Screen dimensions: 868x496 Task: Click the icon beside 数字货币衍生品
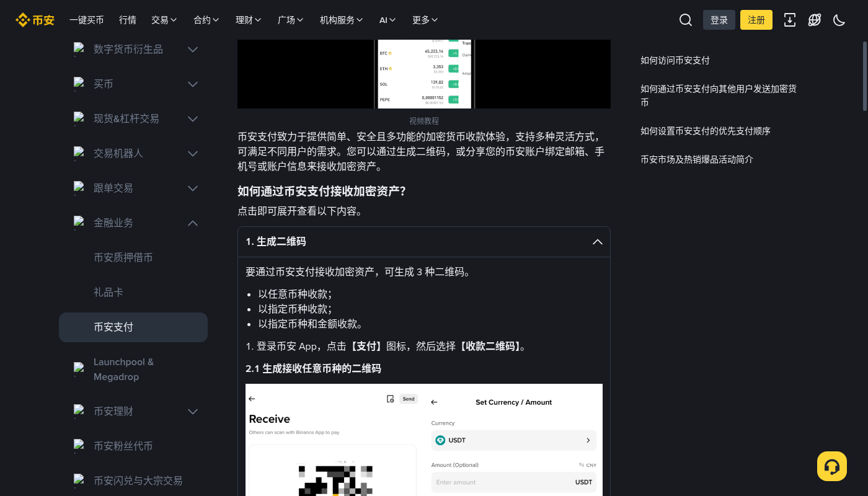79,49
